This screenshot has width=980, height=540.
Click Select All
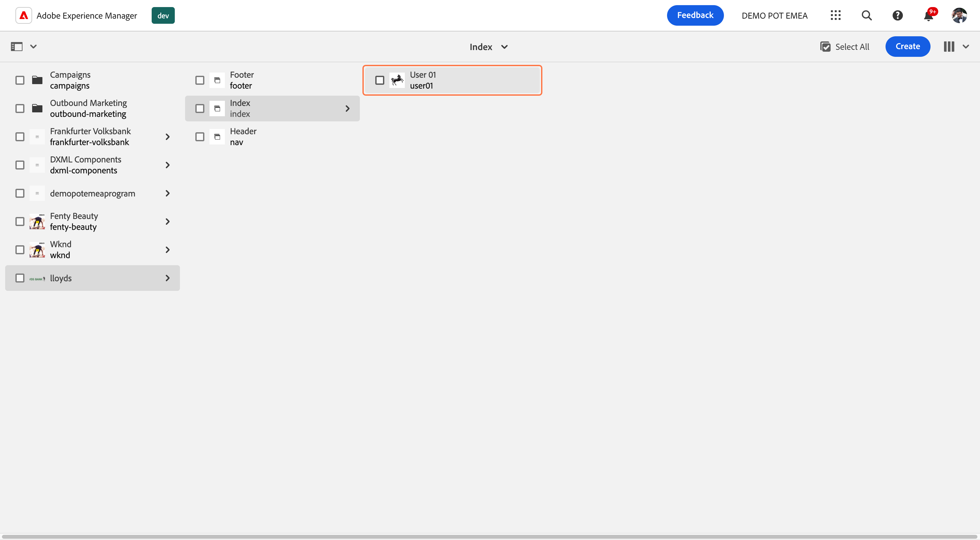[x=844, y=47]
